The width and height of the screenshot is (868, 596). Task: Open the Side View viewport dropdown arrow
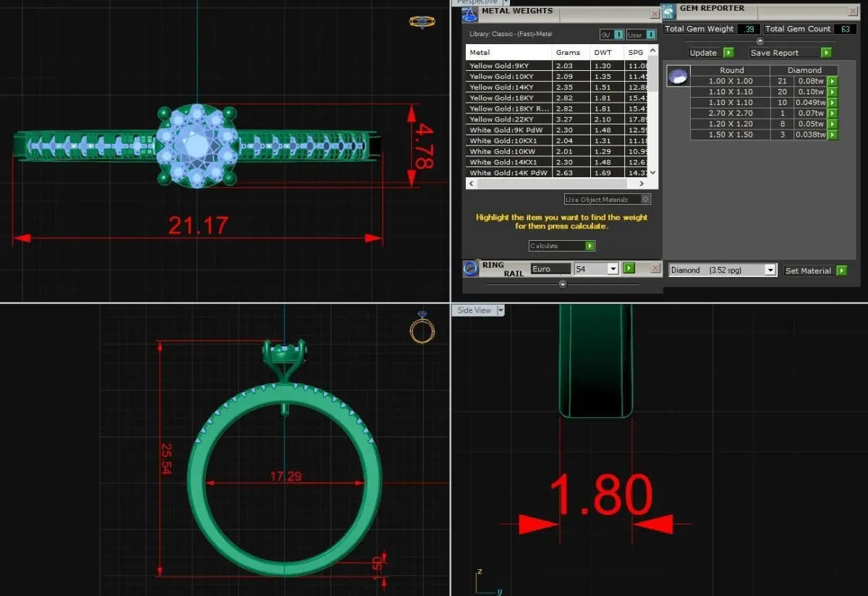(501, 310)
